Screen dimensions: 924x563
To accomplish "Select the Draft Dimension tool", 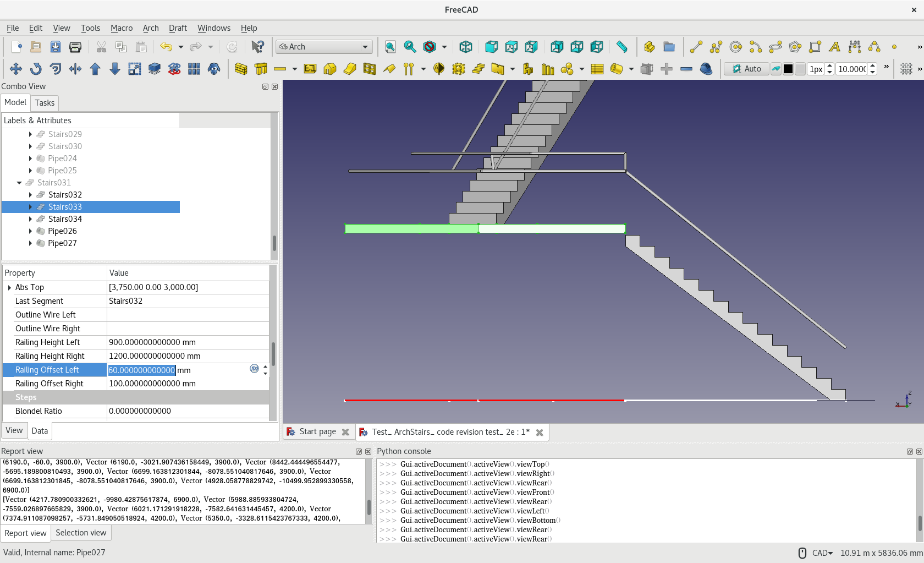I will [x=854, y=47].
